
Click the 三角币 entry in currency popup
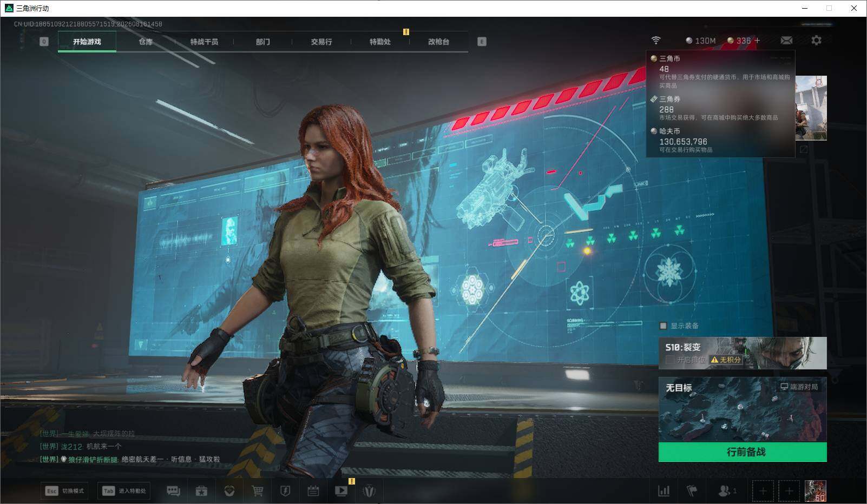coord(720,71)
